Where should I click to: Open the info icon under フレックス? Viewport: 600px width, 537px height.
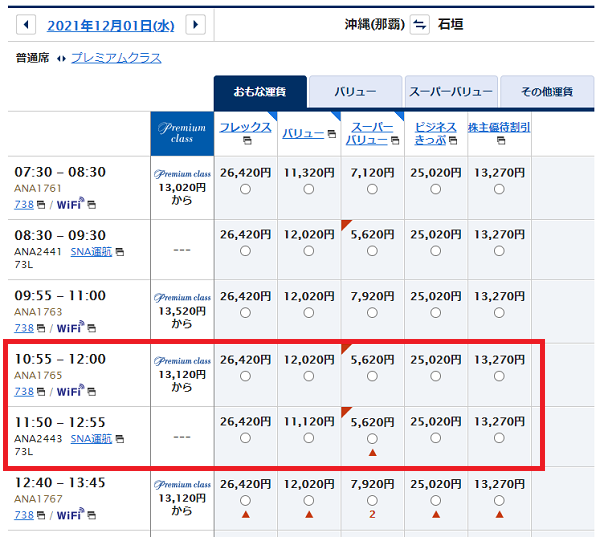point(247,141)
